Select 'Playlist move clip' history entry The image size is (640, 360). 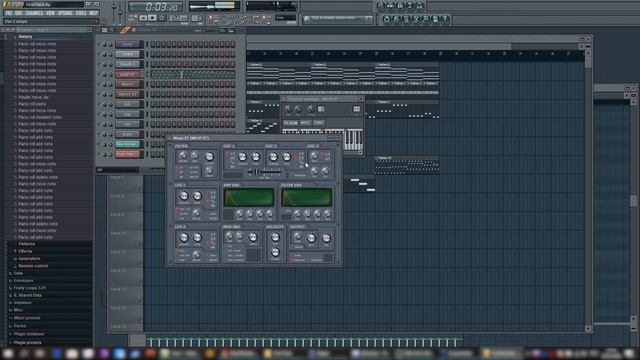click(x=33, y=97)
